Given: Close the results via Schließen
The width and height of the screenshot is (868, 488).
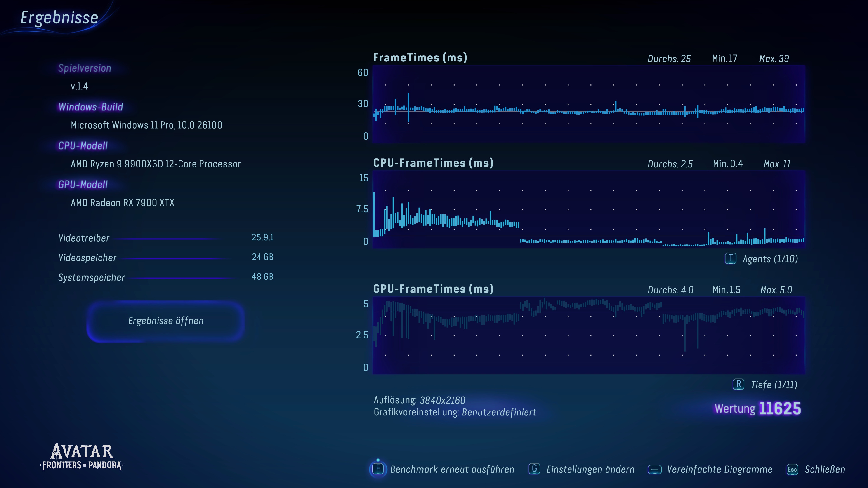Looking at the screenshot, I should tap(825, 469).
